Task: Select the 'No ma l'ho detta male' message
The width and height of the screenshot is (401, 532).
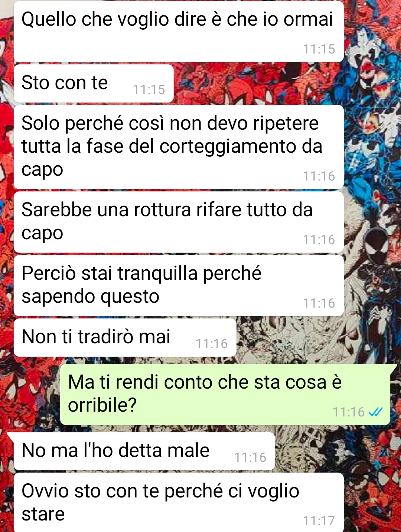Action: [144, 451]
